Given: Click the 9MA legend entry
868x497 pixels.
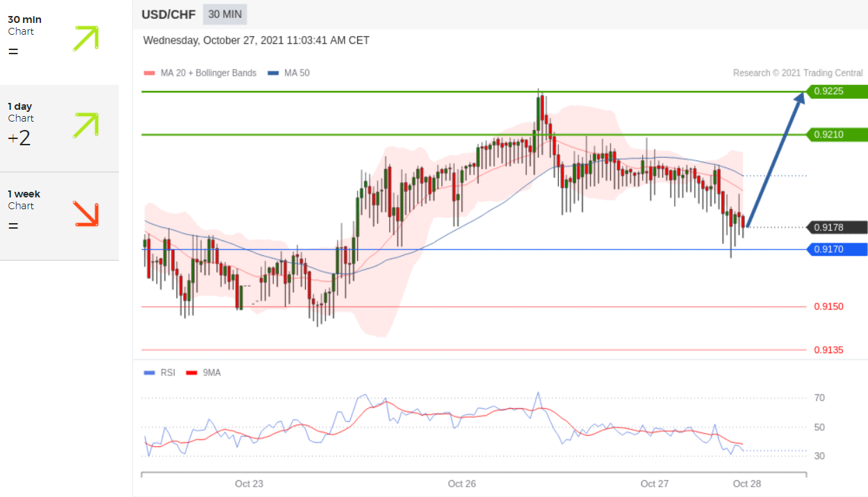Looking at the screenshot, I should (x=203, y=373).
